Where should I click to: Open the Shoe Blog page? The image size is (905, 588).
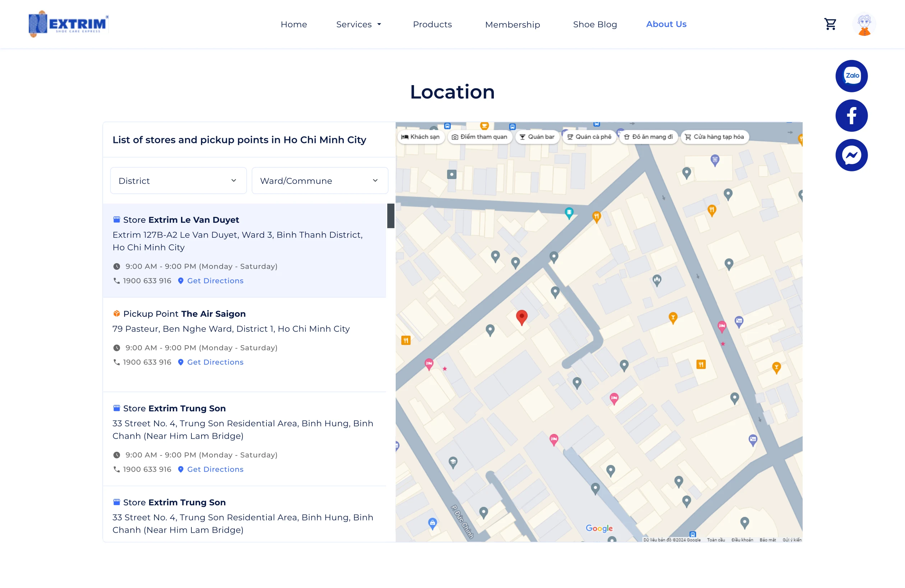click(x=595, y=24)
